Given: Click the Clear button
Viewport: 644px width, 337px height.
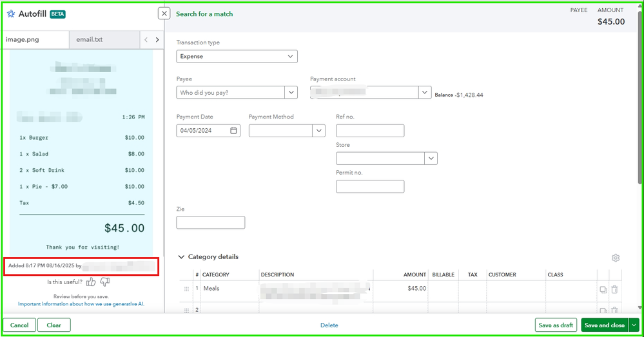Looking at the screenshot, I should pos(54,325).
